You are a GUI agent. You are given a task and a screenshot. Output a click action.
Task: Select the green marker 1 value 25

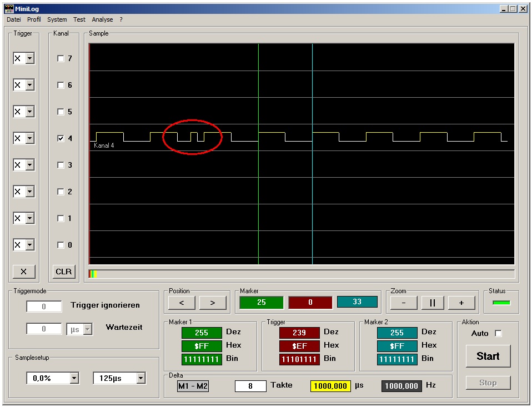pyautogui.click(x=261, y=302)
